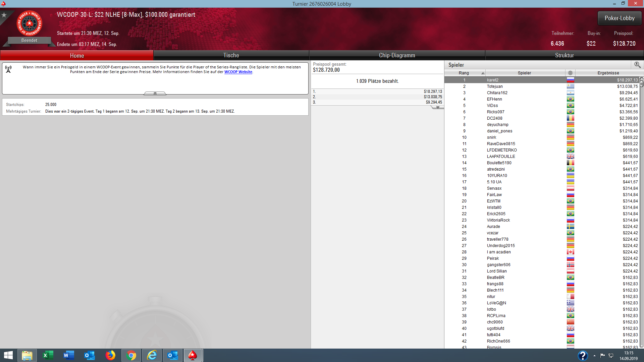Collapse the WCOOP news message panel
Viewport: 644px width, 362px height.
click(155, 94)
